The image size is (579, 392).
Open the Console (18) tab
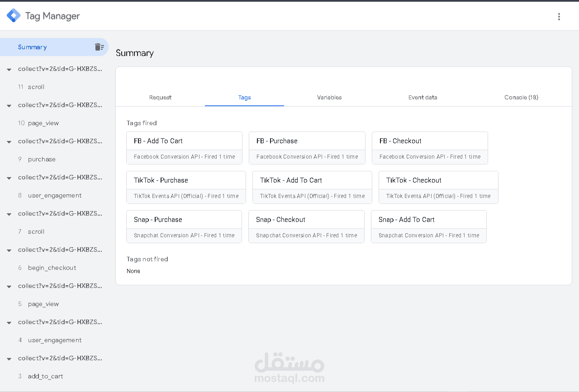(521, 97)
